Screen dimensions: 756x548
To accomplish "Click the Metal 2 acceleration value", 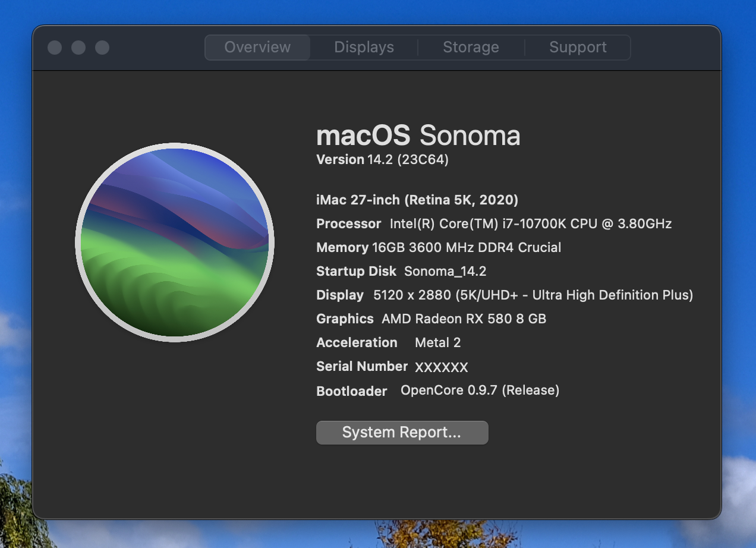I will [x=437, y=343].
